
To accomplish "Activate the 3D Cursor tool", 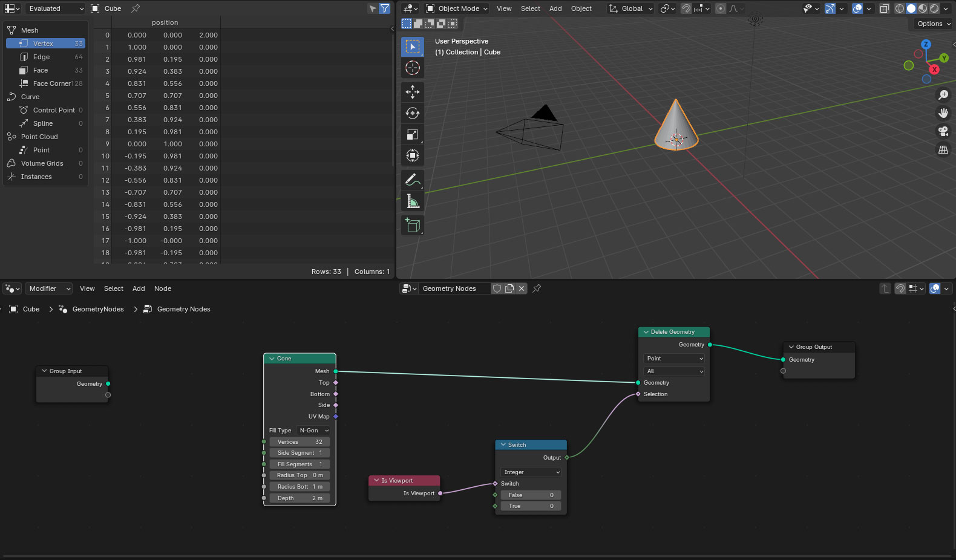I will 413,68.
